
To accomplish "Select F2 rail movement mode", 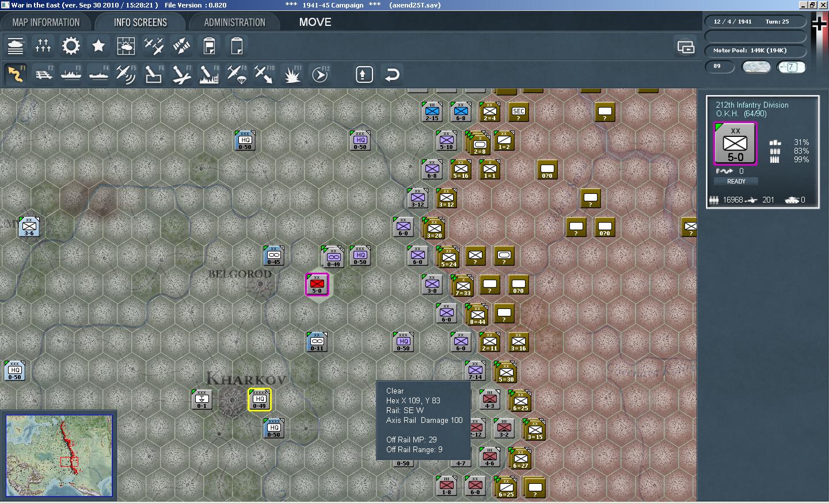I will [x=43, y=74].
